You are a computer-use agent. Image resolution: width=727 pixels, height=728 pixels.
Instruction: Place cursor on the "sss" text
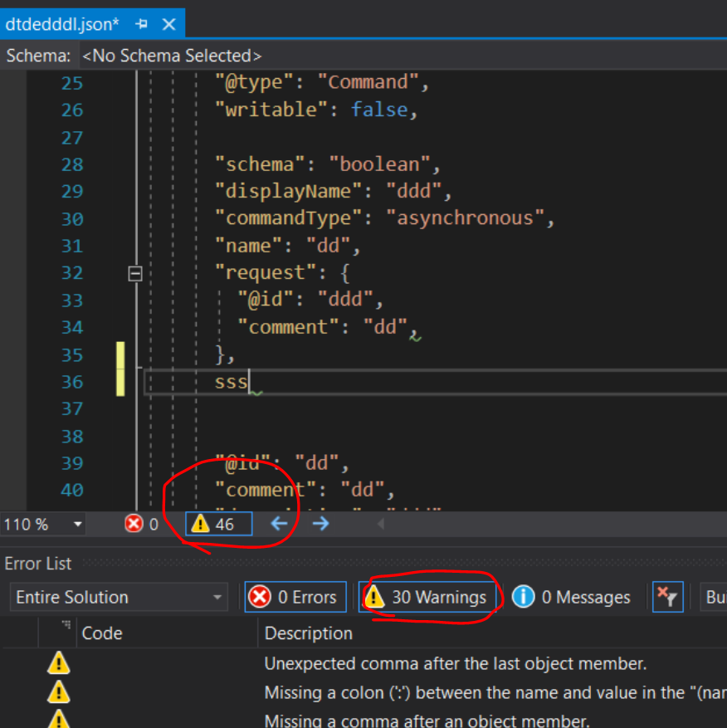tap(231, 382)
